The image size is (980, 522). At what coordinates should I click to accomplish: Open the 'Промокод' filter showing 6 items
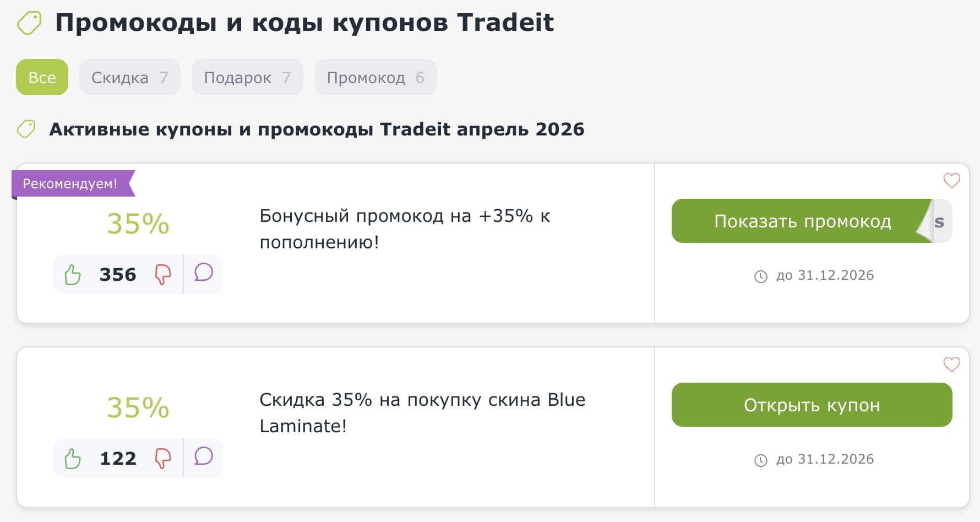(375, 77)
